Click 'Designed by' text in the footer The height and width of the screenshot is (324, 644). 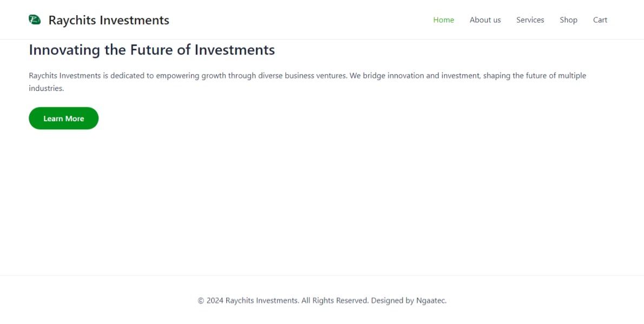click(392, 301)
